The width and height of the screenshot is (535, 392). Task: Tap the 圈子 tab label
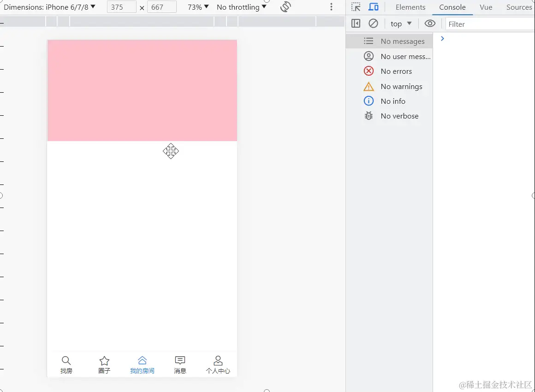click(x=104, y=371)
